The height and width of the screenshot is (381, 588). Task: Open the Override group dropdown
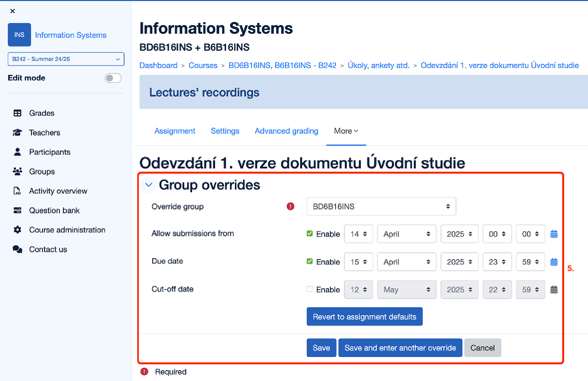pyautogui.click(x=381, y=206)
